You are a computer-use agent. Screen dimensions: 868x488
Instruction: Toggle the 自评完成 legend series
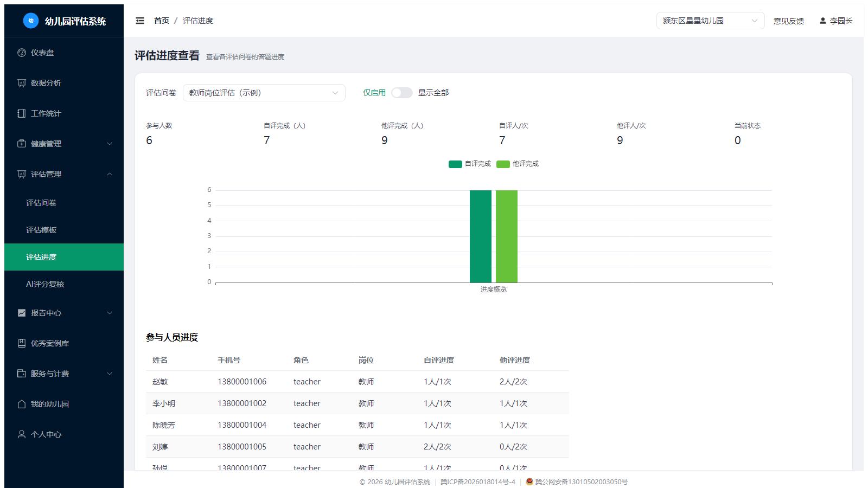tap(470, 164)
